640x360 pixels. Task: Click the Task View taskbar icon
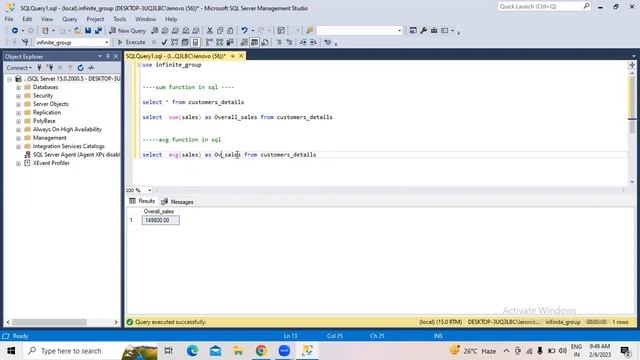pos(168,351)
